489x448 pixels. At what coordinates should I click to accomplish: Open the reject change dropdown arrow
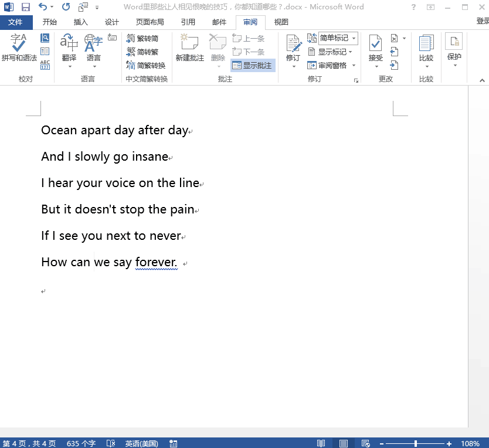[404, 38]
